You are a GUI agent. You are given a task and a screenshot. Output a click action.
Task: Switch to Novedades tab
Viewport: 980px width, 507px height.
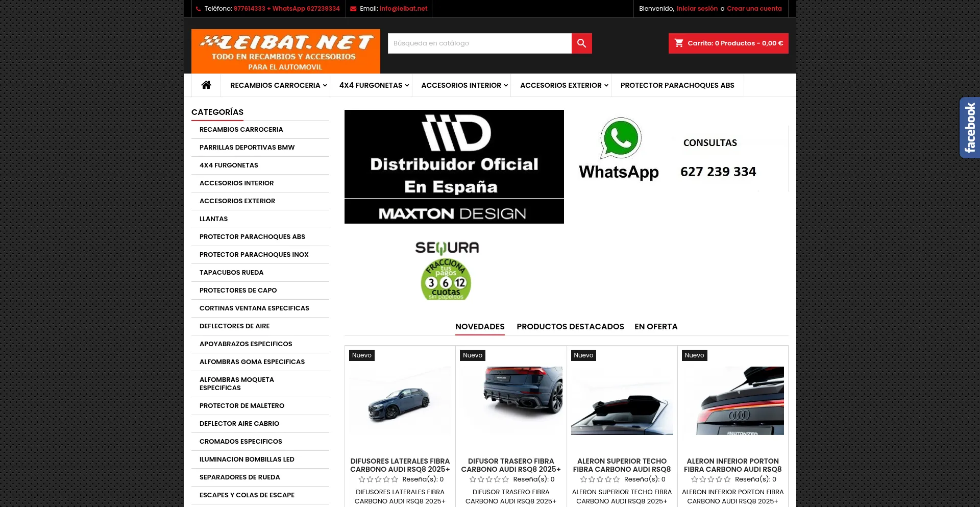[480, 327]
